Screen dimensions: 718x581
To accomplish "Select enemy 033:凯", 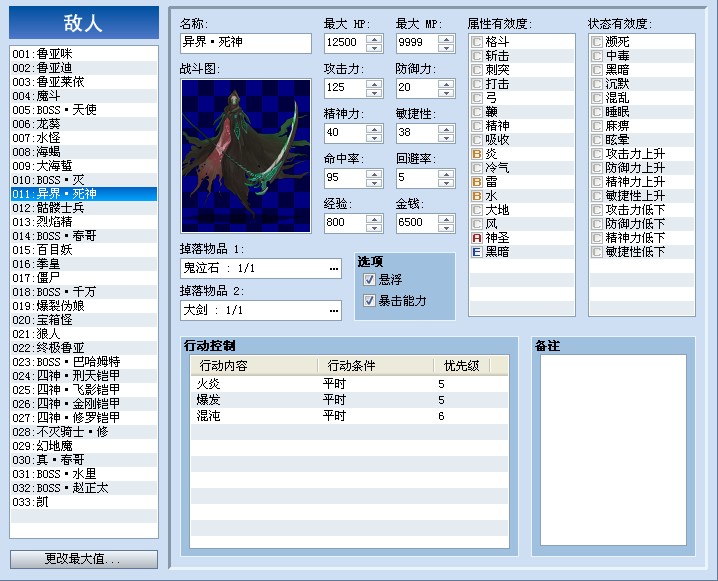I will point(84,502).
